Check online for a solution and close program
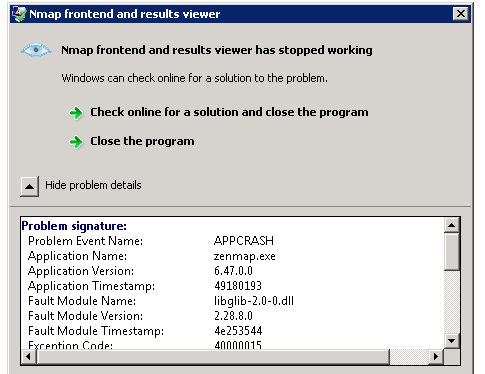The height and width of the screenshot is (374, 485). pos(229,112)
